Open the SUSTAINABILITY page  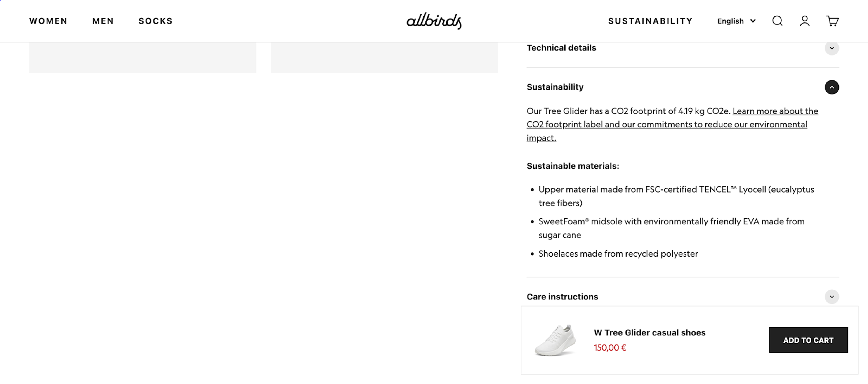[x=650, y=21]
